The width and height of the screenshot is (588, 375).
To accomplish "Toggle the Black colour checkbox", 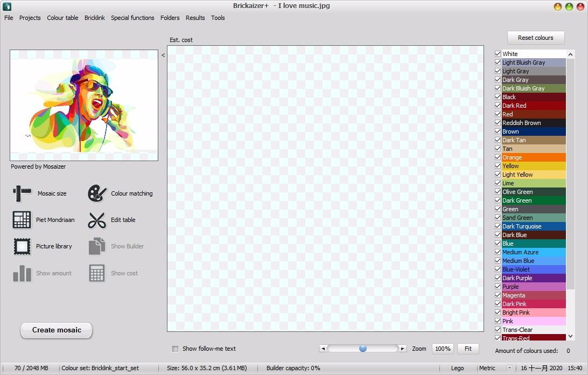I will [498, 97].
